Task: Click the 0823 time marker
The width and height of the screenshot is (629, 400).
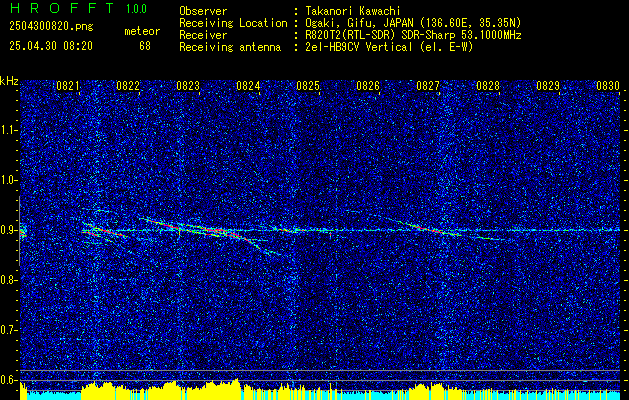Action: pos(188,86)
